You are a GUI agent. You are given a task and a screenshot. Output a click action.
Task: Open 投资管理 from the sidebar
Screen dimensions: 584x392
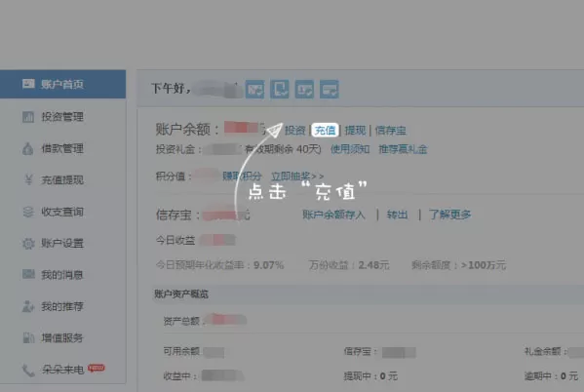coord(62,117)
